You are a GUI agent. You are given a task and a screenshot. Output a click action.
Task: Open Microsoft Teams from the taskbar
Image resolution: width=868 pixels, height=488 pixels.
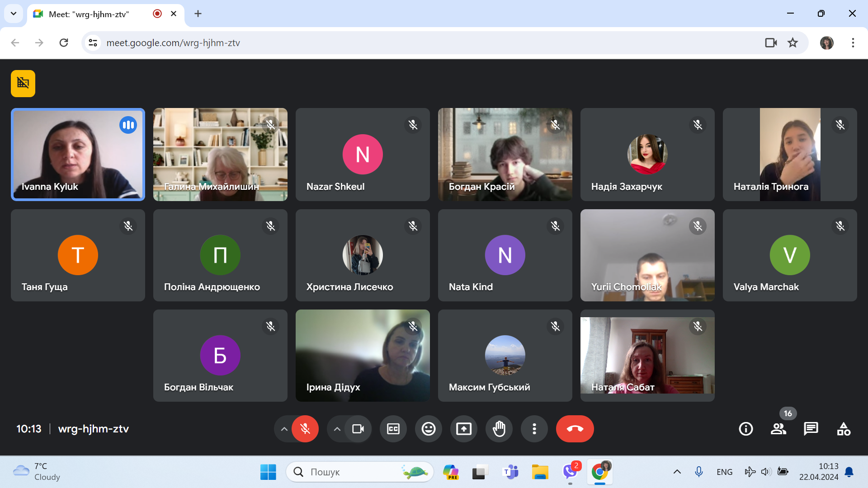pyautogui.click(x=510, y=472)
